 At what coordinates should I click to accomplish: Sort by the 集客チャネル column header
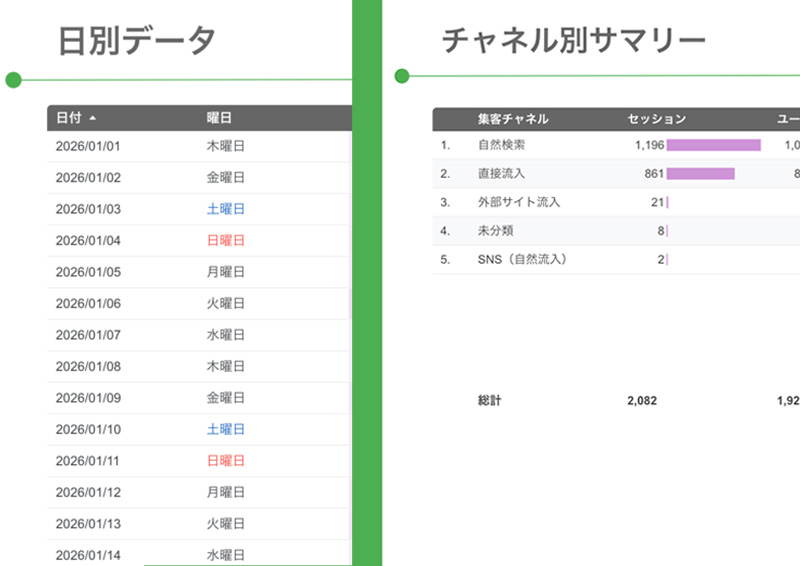[x=512, y=119]
